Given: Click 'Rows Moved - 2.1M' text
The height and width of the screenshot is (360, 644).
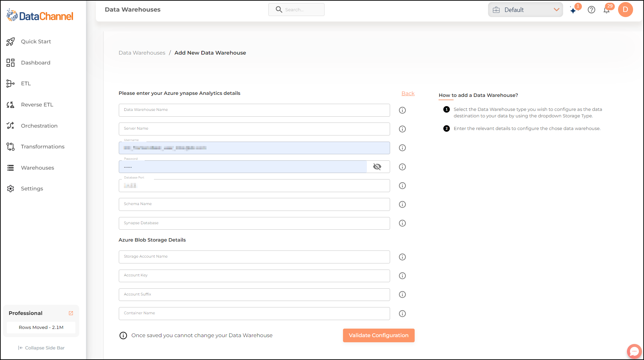Looking at the screenshot, I should click(41, 328).
